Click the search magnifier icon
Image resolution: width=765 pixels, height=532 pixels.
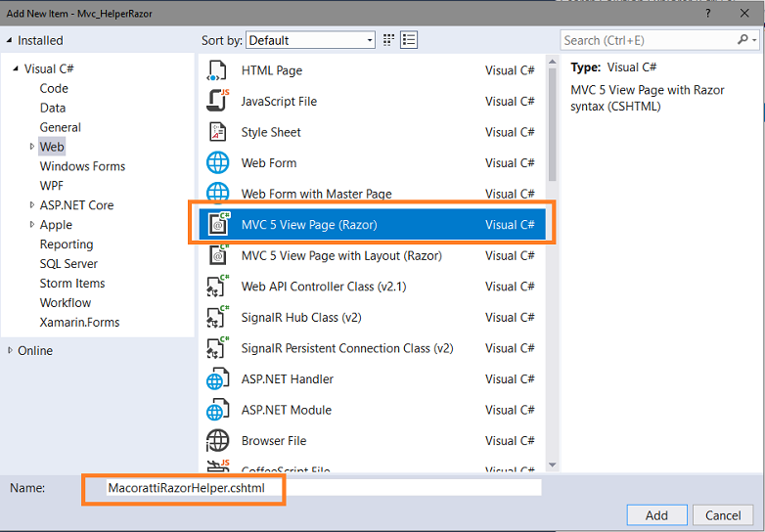[742, 39]
